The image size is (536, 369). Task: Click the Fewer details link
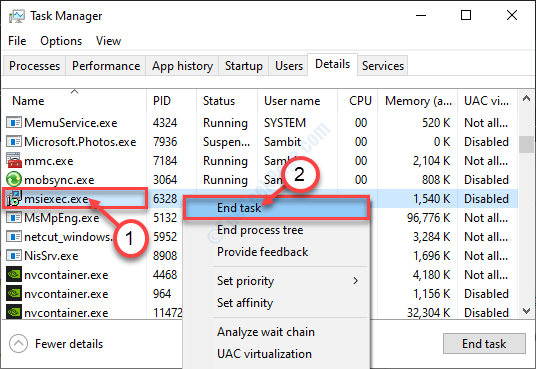(x=69, y=344)
